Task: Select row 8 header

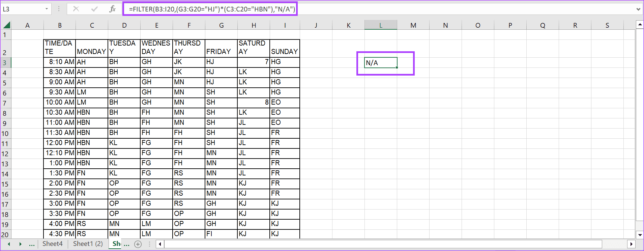Action: pos(5,113)
